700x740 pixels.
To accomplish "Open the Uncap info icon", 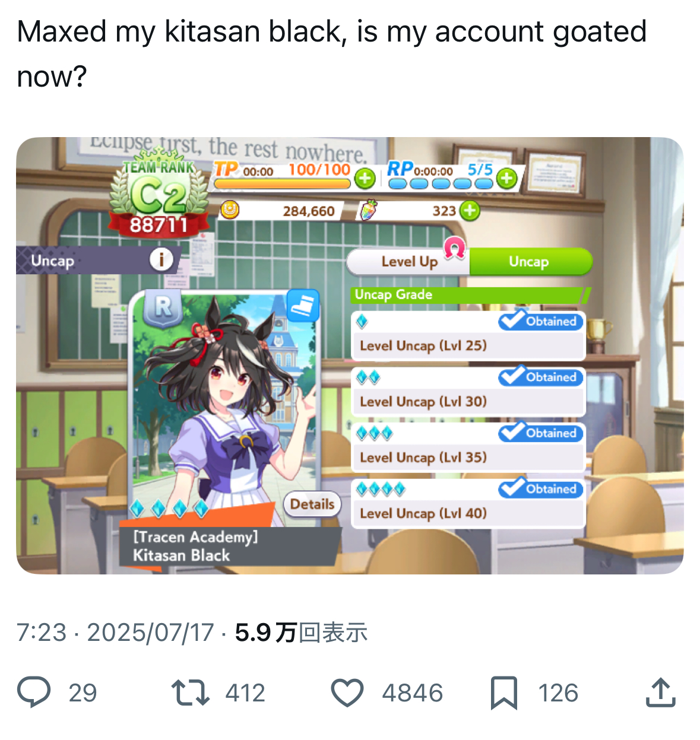I will [x=161, y=259].
